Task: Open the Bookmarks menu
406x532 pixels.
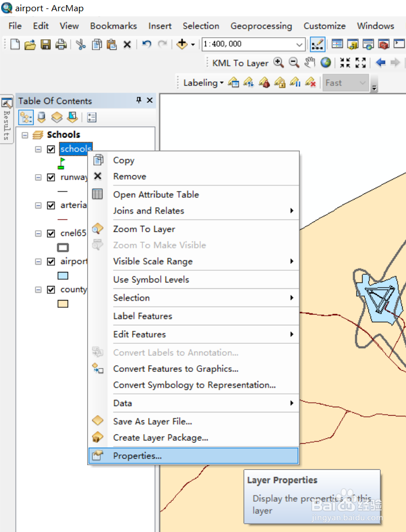Action: point(114,26)
